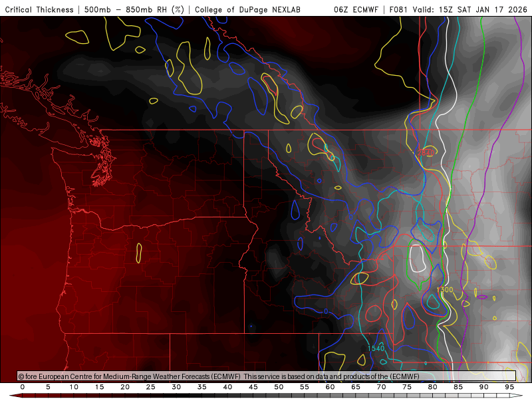Click the "40" value on the color scale
The image size is (532, 399).
(227, 387)
